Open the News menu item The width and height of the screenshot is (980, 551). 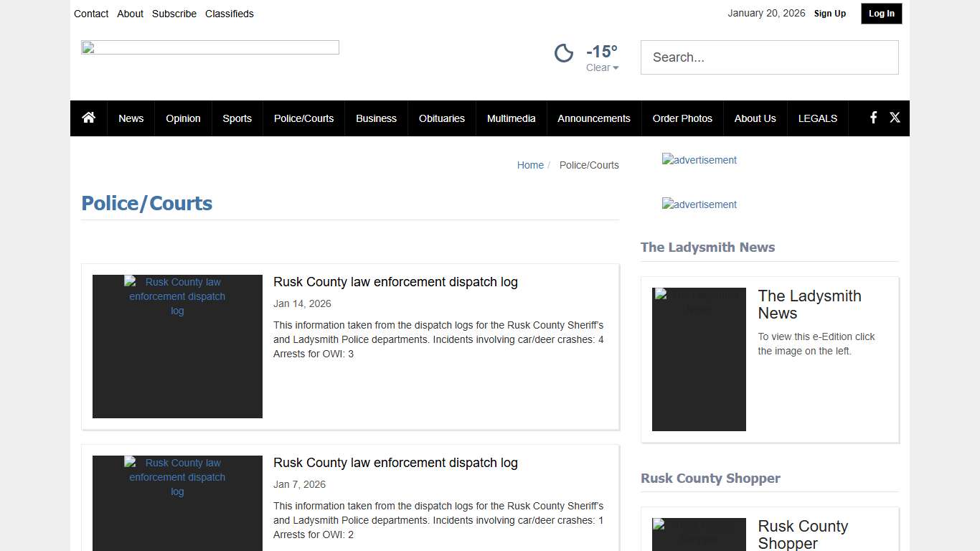coord(131,118)
